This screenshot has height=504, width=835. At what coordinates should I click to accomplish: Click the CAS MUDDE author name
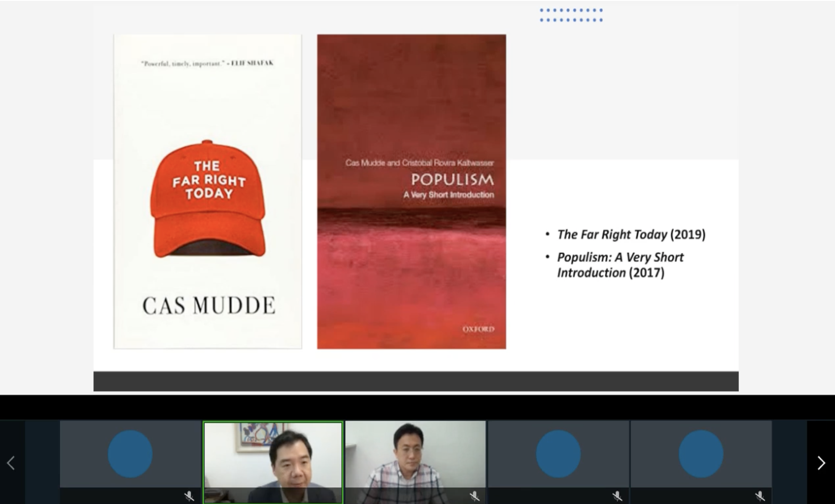(208, 306)
